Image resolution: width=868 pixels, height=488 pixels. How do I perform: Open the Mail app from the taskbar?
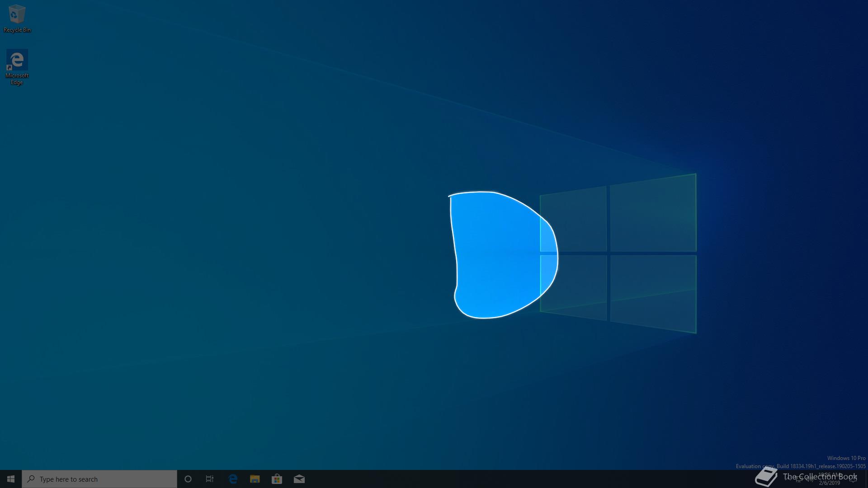tap(299, 479)
